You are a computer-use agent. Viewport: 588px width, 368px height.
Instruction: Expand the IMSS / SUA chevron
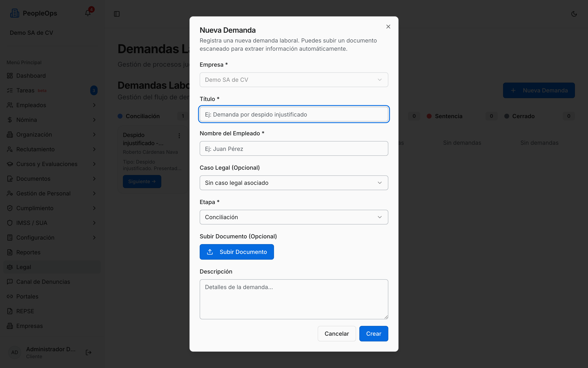tap(94, 223)
